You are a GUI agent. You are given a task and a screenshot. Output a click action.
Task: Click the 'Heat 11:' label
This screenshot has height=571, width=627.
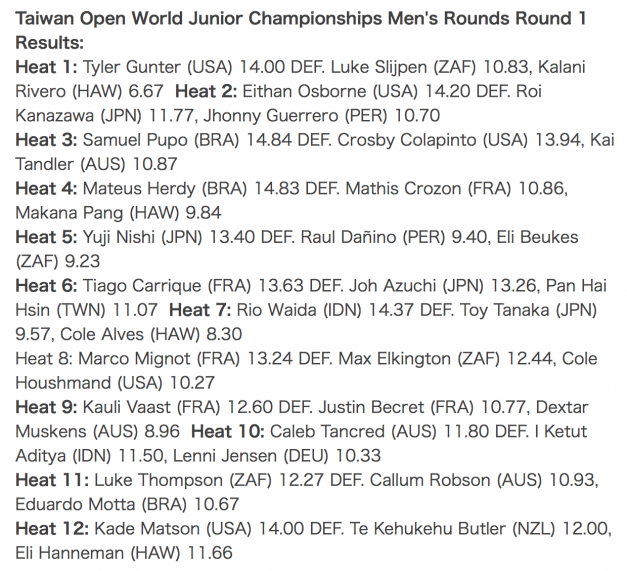(x=52, y=480)
